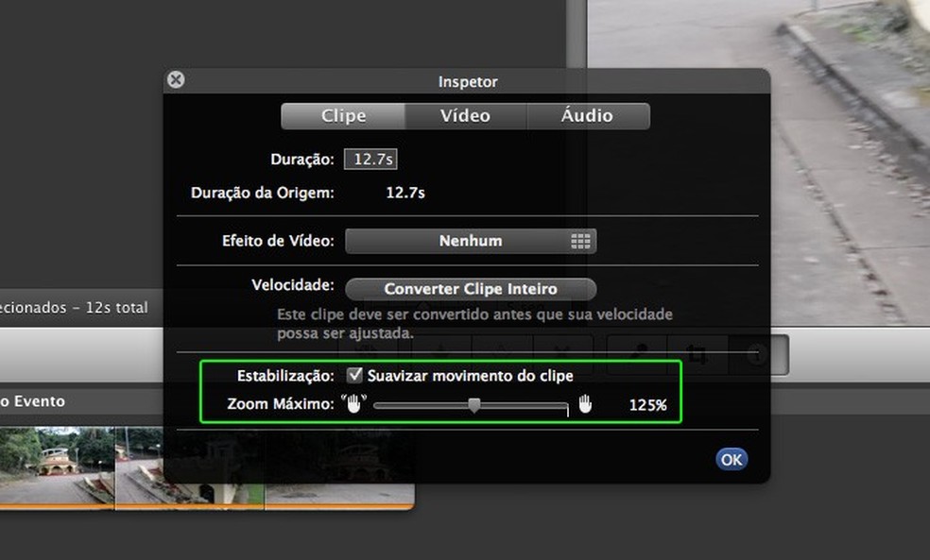Screen dimensions: 930x560
Task: Click the small hand icon beside the zoom slider
Action: [353, 404]
